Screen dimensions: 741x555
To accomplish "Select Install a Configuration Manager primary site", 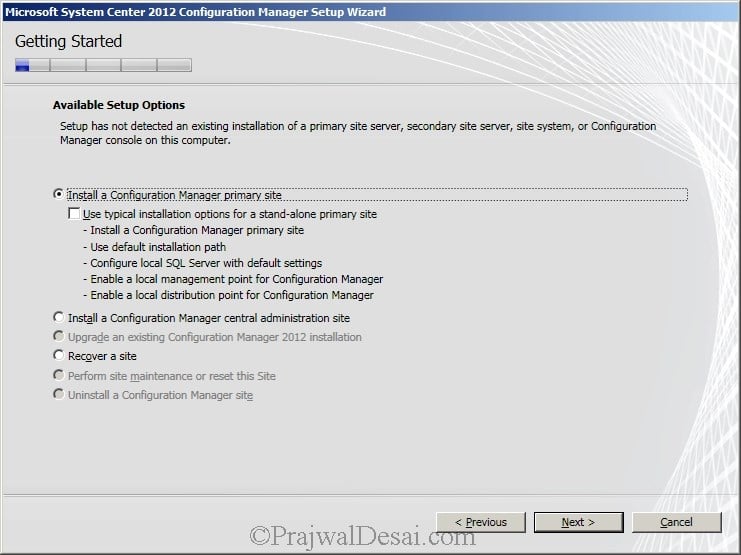I will coord(59,194).
